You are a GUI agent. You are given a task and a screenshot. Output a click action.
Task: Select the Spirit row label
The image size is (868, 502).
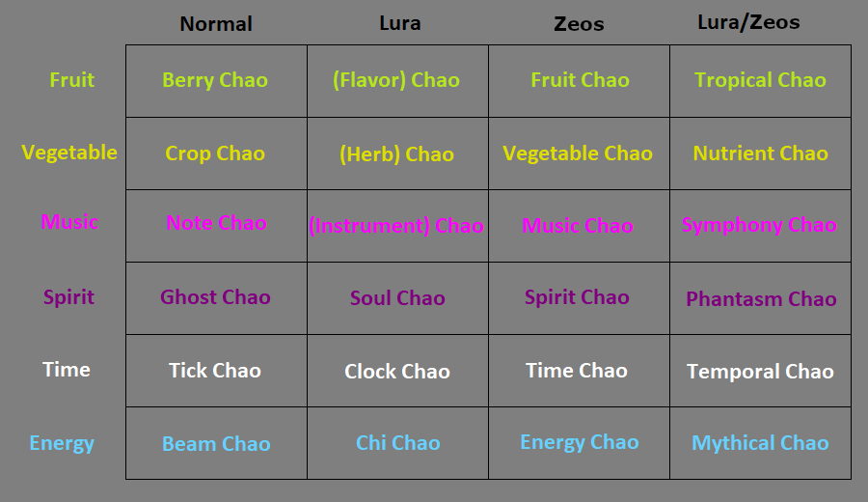tap(68, 297)
